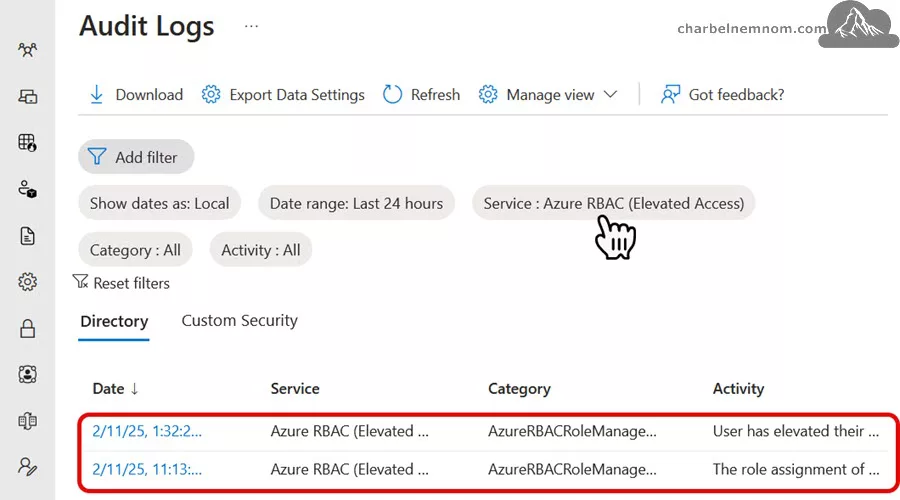Open the Service: Azure RBAC filter pill
Viewport: 900px width, 500px height.
click(614, 203)
